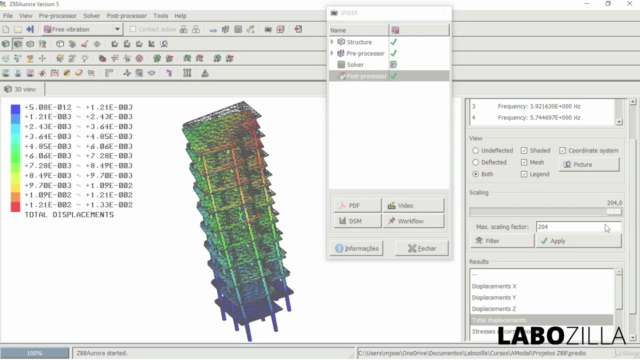Open the Help menu

pyautogui.click(x=180, y=16)
